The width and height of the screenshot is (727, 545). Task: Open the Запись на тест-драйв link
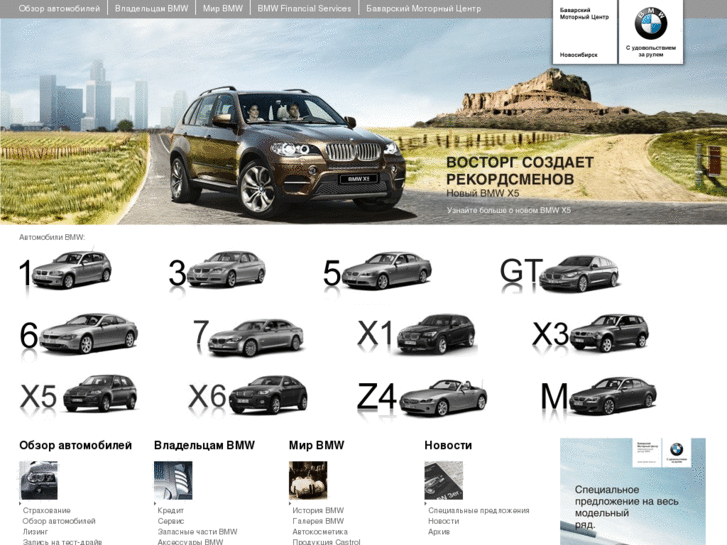coord(62,542)
